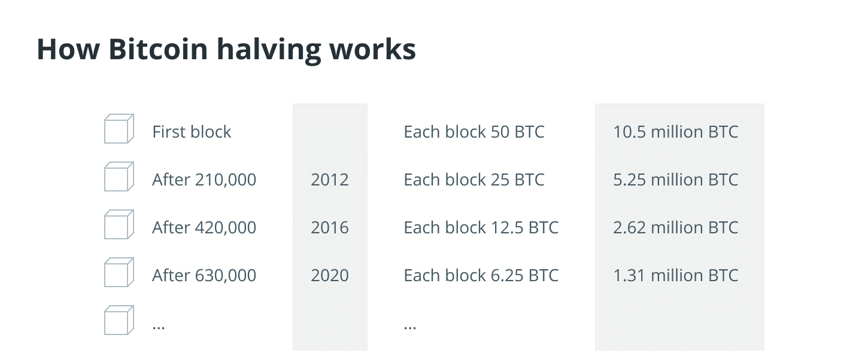Click the last cube icon beside the ellipsis
The width and height of the screenshot is (868, 353).
click(119, 321)
